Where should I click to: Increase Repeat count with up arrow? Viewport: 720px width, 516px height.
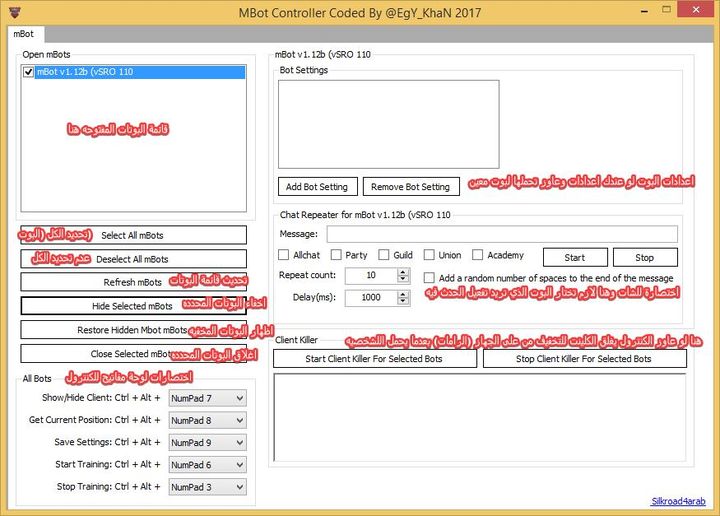click(x=403, y=272)
